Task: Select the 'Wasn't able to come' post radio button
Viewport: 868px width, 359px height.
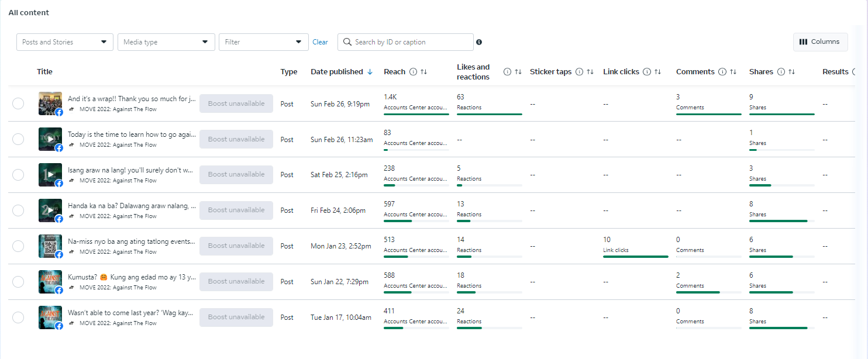Action: pos(18,317)
